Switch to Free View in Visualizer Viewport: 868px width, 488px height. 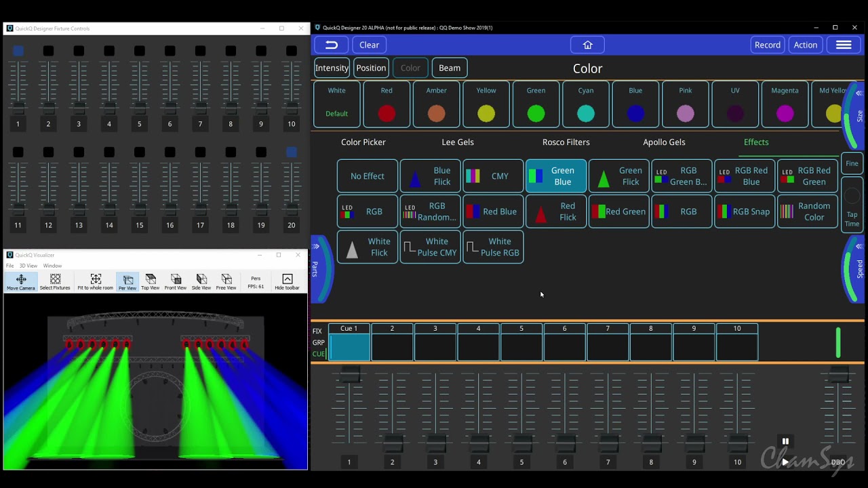[x=226, y=282]
